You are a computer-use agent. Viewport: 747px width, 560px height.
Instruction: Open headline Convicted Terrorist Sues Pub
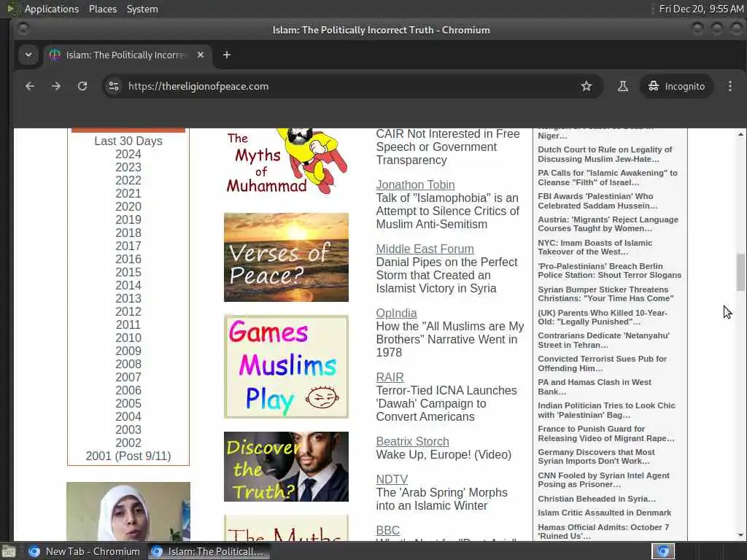tap(602, 363)
